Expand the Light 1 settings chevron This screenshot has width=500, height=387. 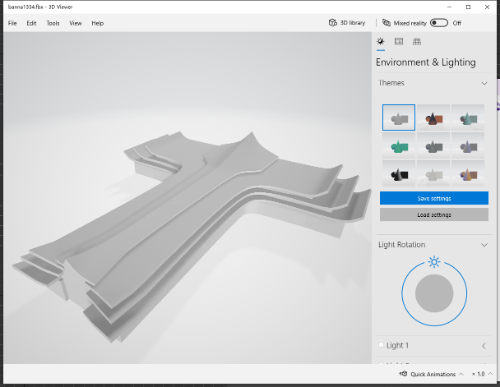[484, 346]
